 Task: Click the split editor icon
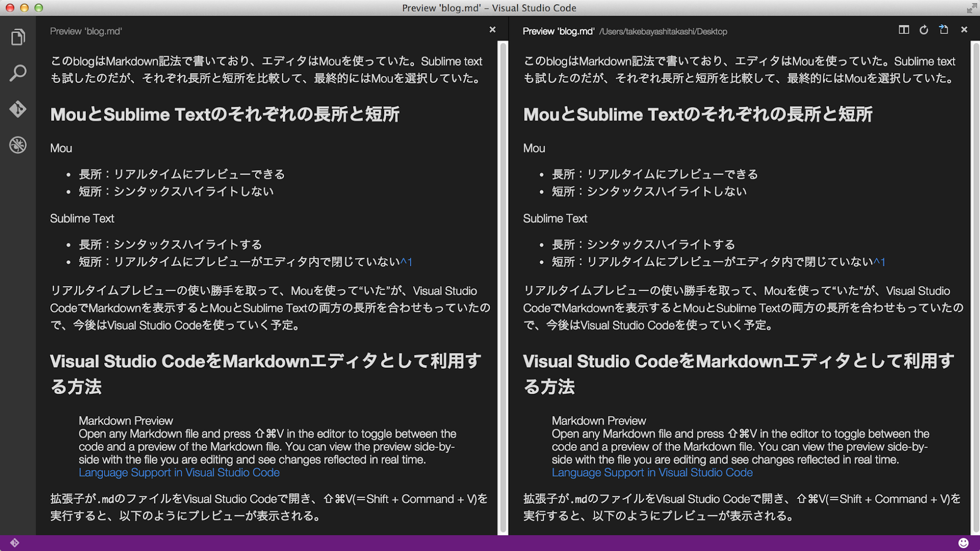click(x=903, y=30)
